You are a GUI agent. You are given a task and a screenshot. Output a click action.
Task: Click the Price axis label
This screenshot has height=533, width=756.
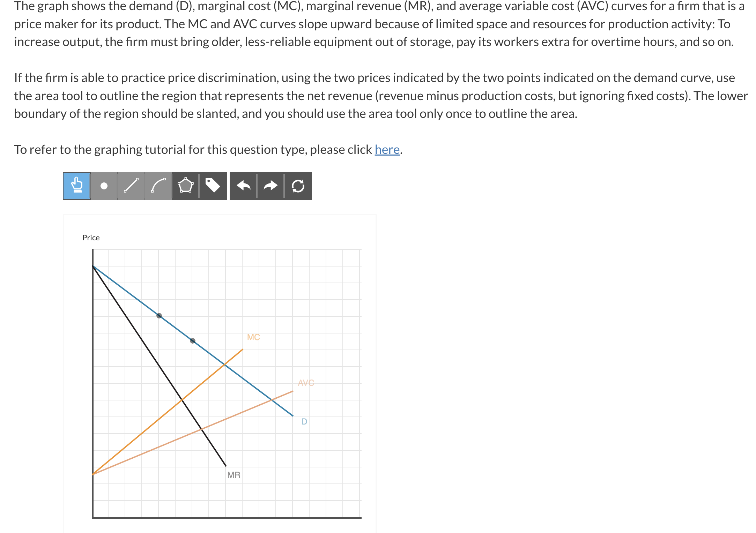tap(91, 238)
